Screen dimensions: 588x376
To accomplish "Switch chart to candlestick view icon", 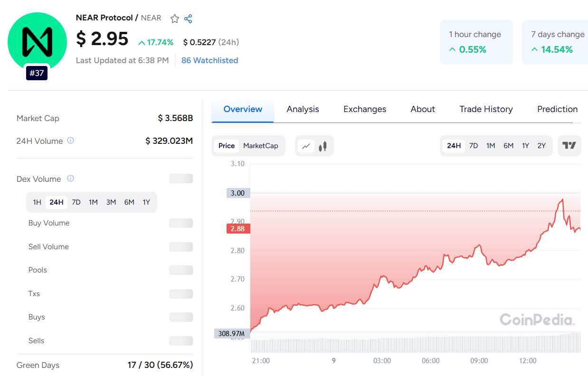I will [323, 146].
